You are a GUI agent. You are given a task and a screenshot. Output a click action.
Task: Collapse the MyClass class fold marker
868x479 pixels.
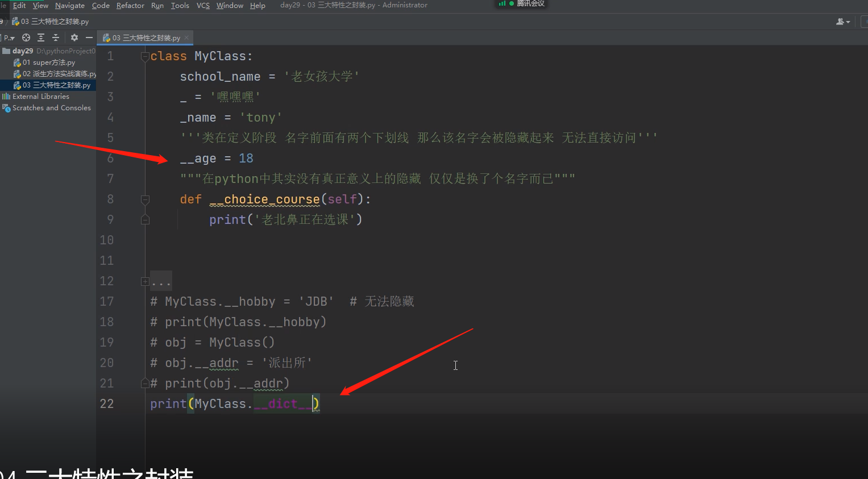145,56
